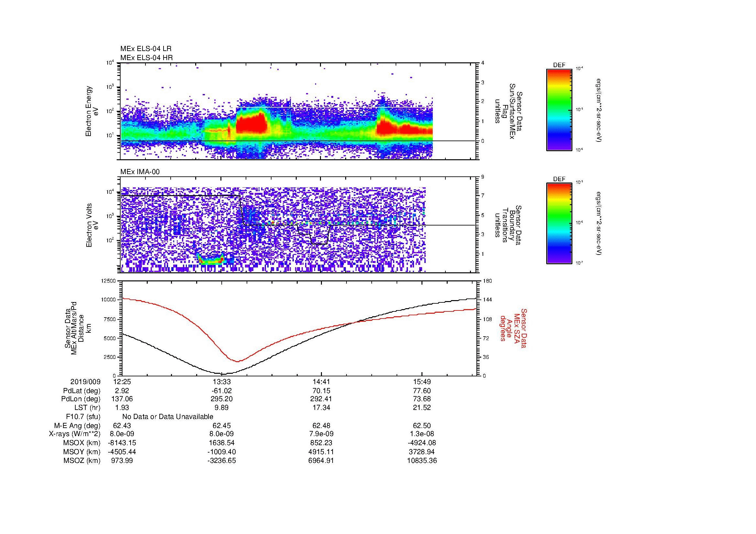Click the lower DEF color bar for IMA

[559, 224]
